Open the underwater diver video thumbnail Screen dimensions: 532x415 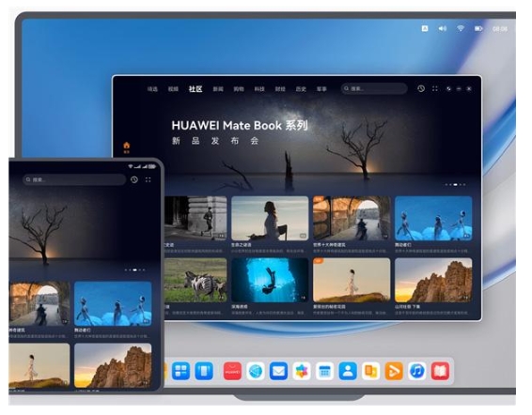270,280
